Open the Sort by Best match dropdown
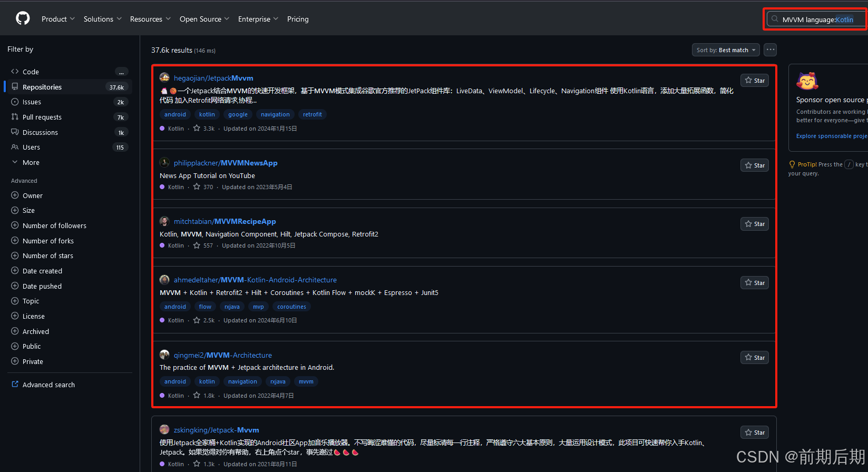This screenshot has width=868, height=472. [726, 50]
